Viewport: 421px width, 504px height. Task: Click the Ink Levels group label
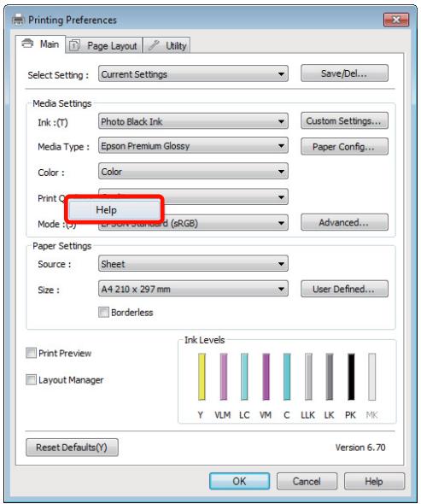[x=205, y=340]
